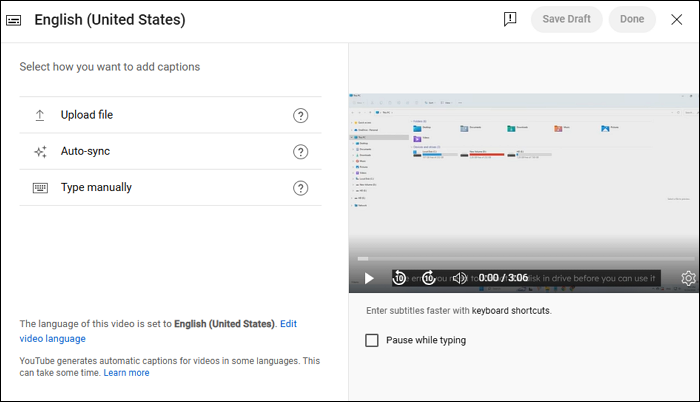Image resolution: width=700 pixels, height=402 pixels.
Task: Open help for Type manually
Action: pos(300,188)
